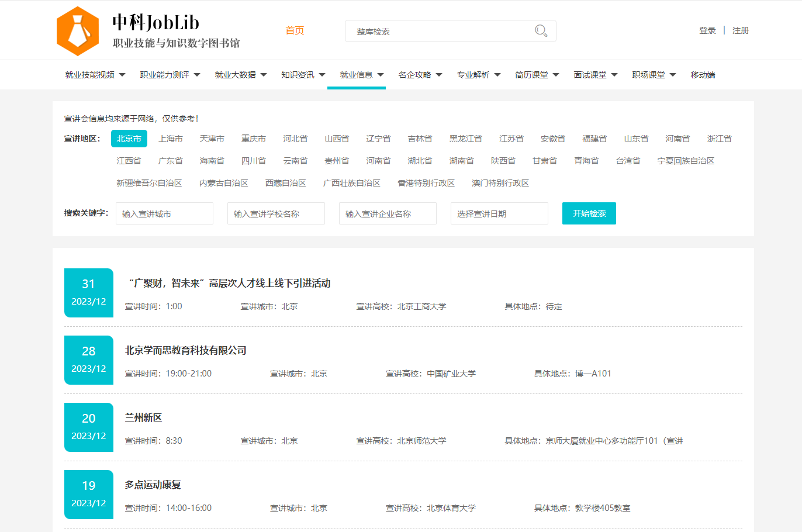The width and height of the screenshot is (802, 532).
Task: Click the 登录 login link
Action: (x=707, y=30)
